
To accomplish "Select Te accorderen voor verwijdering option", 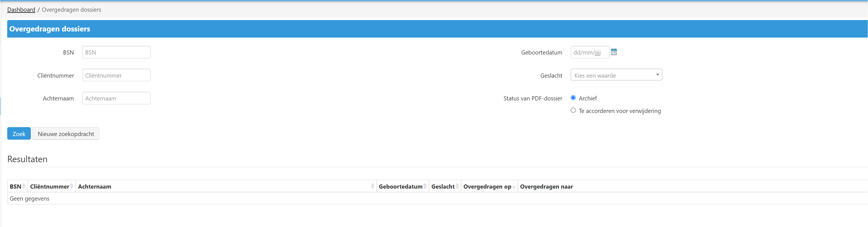I will pos(573,110).
